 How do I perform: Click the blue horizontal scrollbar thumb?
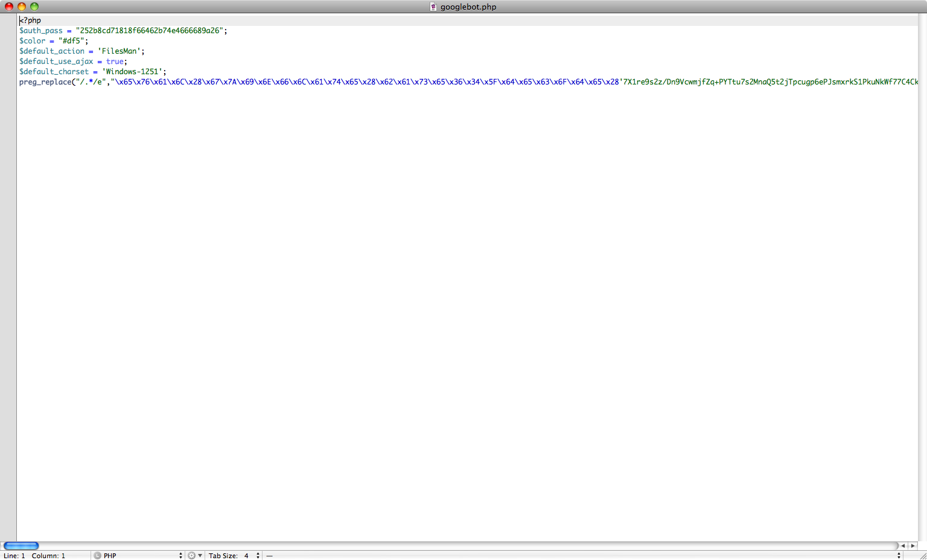(x=21, y=546)
